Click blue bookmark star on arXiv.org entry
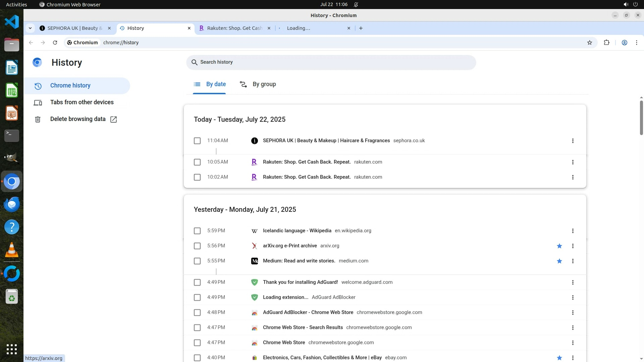Viewport: 644px width, 362px height. (x=559, y=246)
